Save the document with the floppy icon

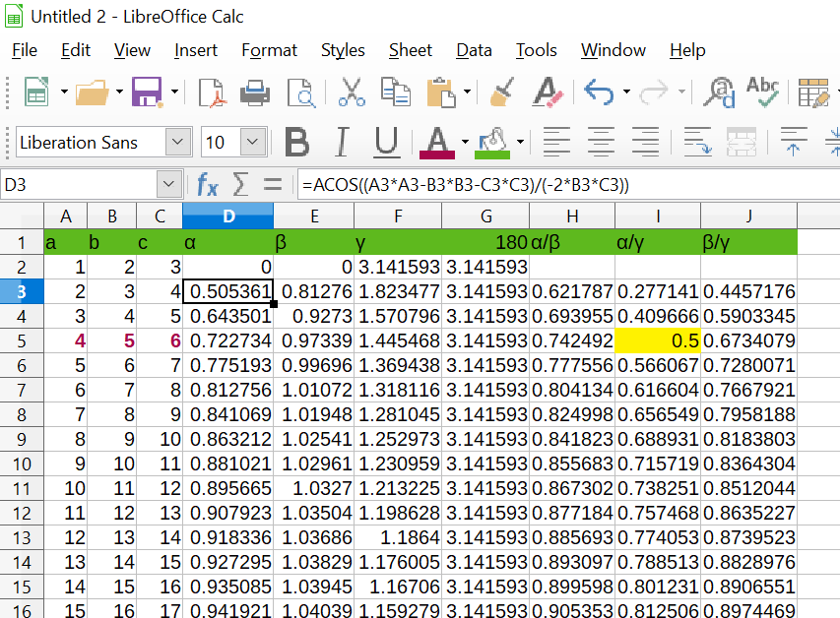147,93
